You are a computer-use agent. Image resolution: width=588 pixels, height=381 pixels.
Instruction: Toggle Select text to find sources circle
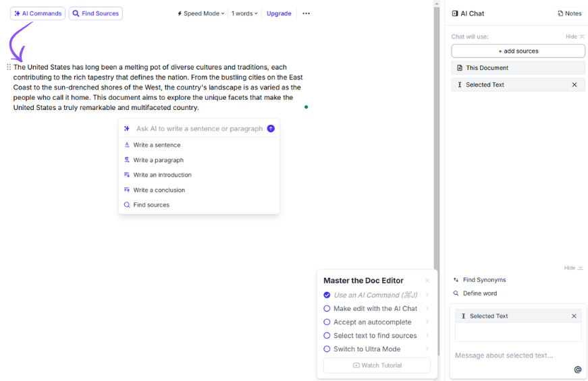tap(327, 336)
